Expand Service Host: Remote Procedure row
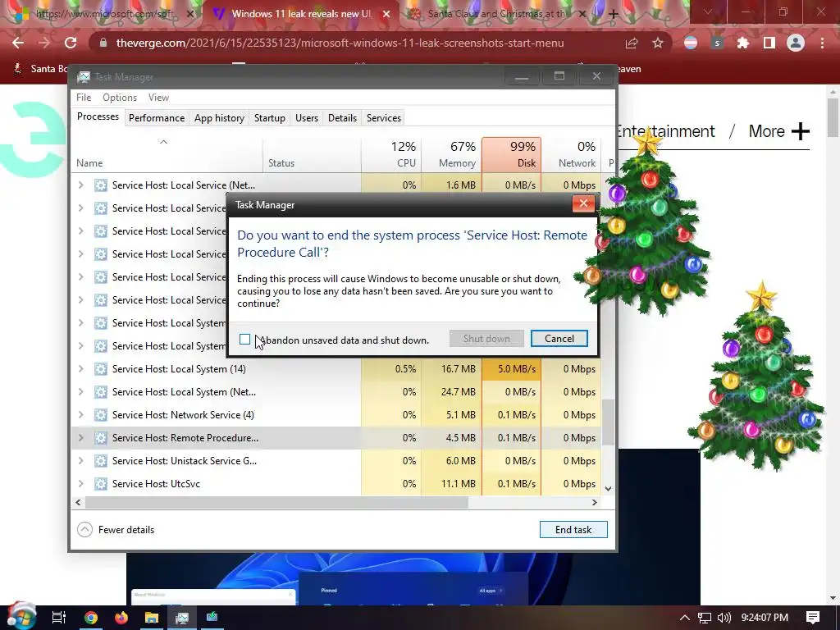Screen dimensions: 840x630 [81, 438]
